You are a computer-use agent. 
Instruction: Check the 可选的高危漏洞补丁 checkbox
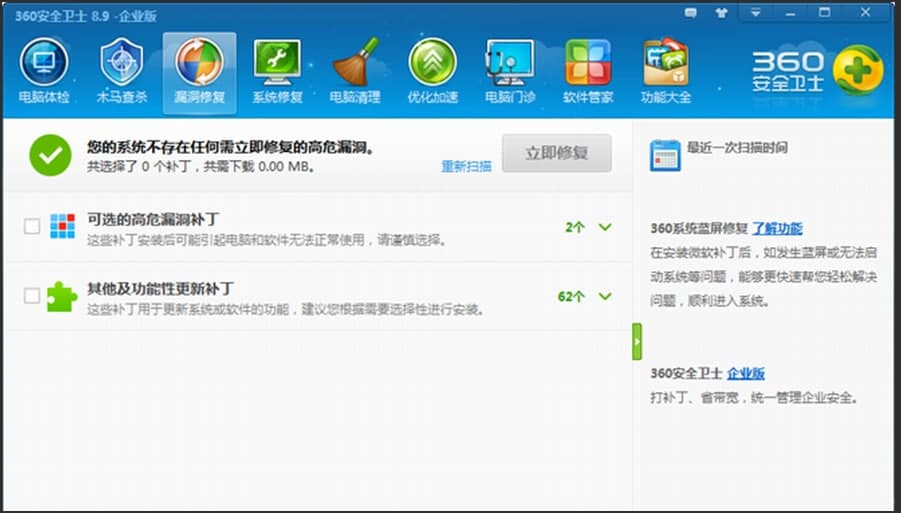tap(32, 226)
